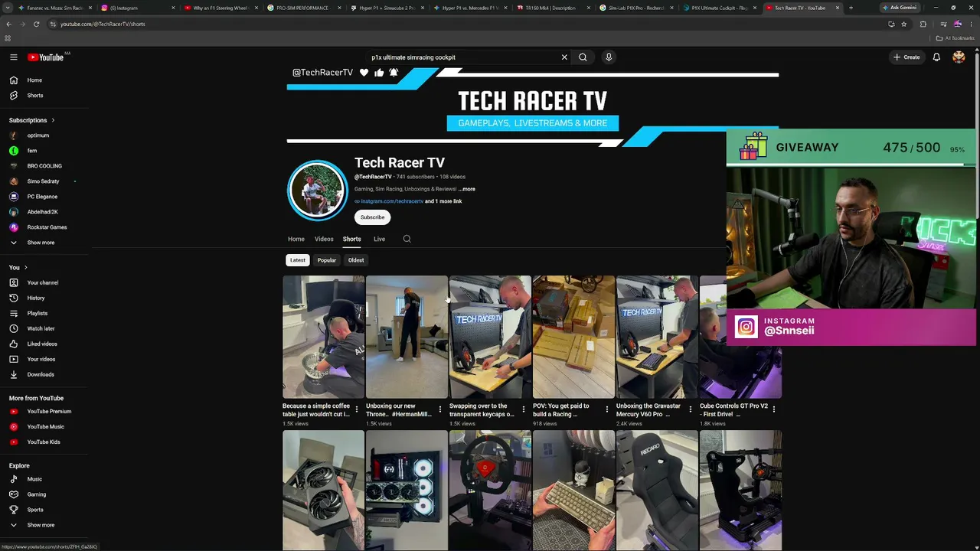The height and width of the screenshot is (551, 980).
Task: Open instagram.com/techracertv link
Action: click(392, 201)
